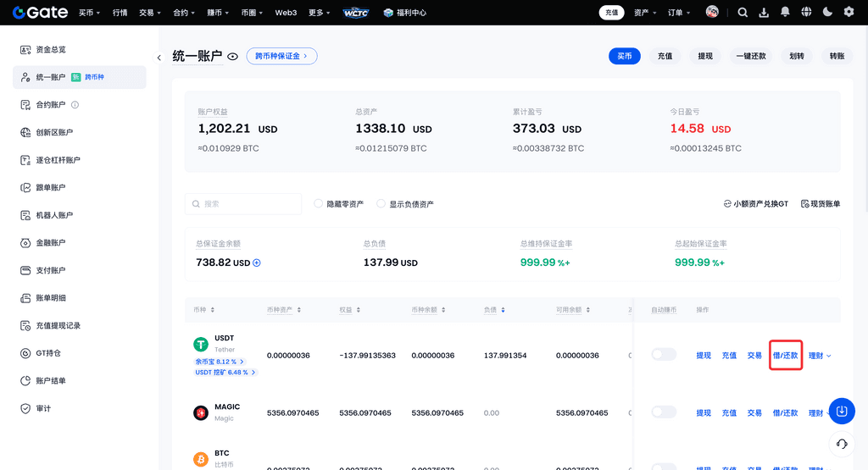Image resolution: width=868 pixels, height=470 pixels.
Task: Open the search magnifier in top bar
Action: point(743,12)
